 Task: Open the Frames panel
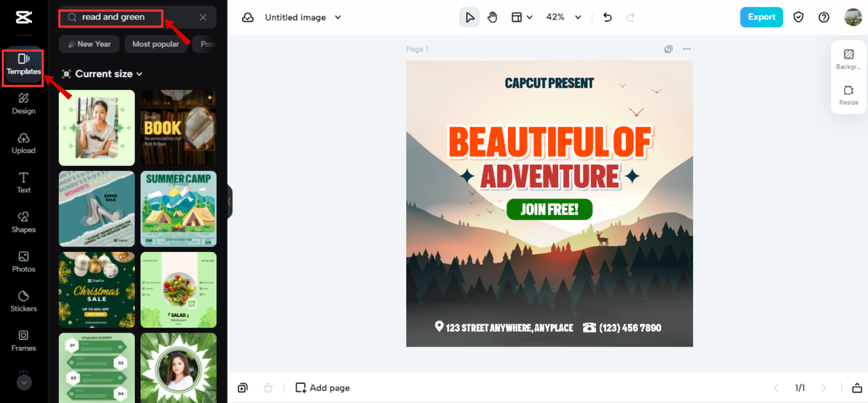tap(24, 341)
